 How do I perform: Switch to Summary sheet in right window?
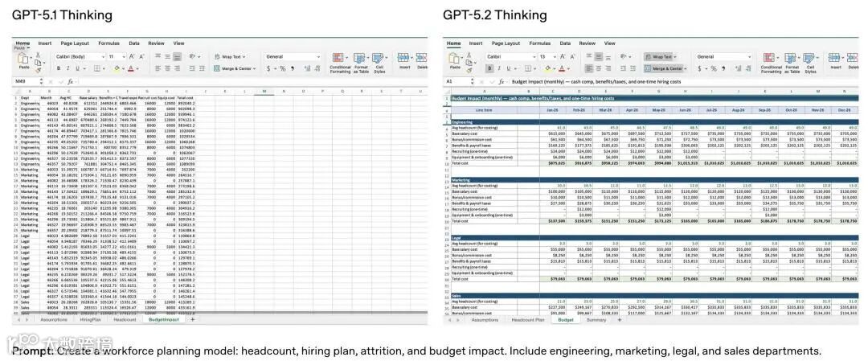[x=596, y=320]
